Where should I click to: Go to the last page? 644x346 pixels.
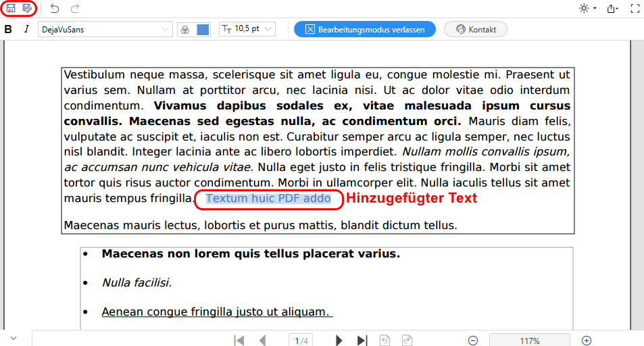pos(362,340)
